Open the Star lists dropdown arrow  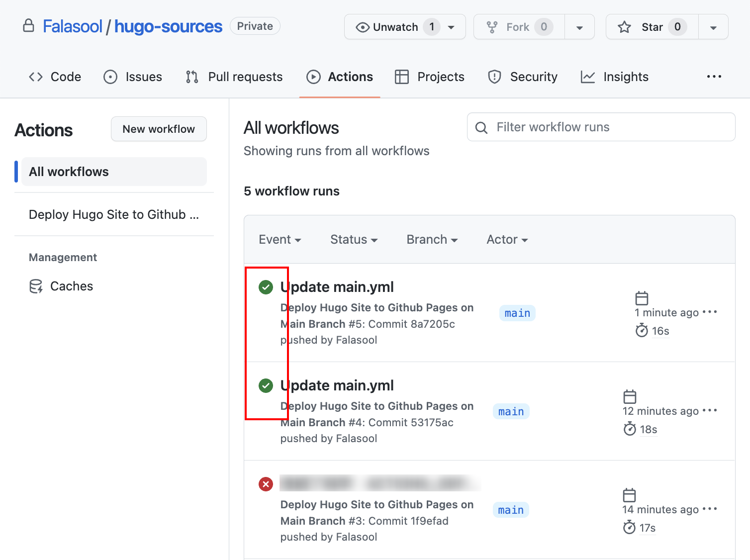point(713,27)
